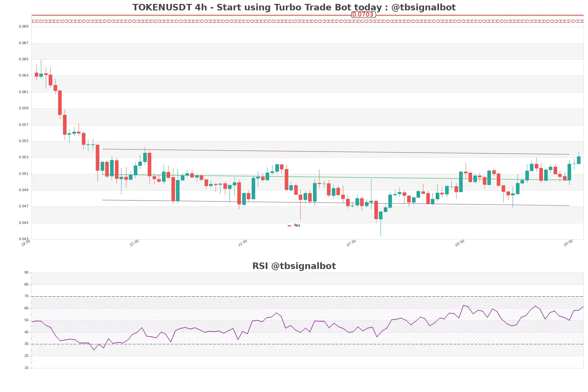
Task: Click the 23:30 time axis label
Action: tap(568, 243)
